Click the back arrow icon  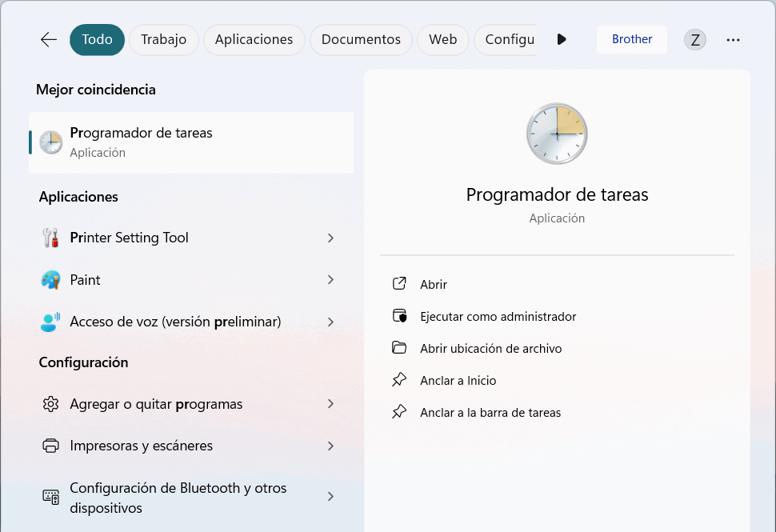click(x=49, y=39)
